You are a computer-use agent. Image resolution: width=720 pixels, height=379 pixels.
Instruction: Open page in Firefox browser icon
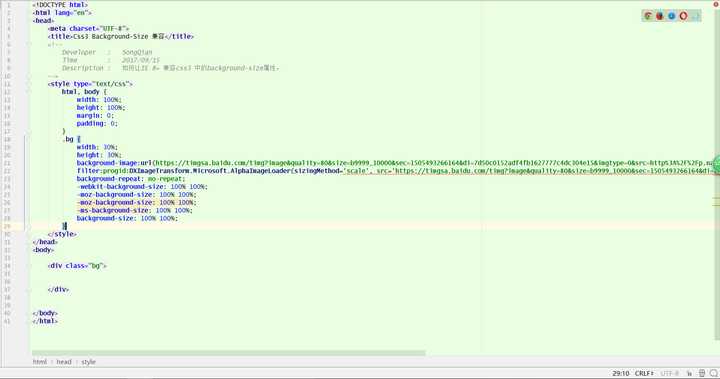(x=660, y=16)
